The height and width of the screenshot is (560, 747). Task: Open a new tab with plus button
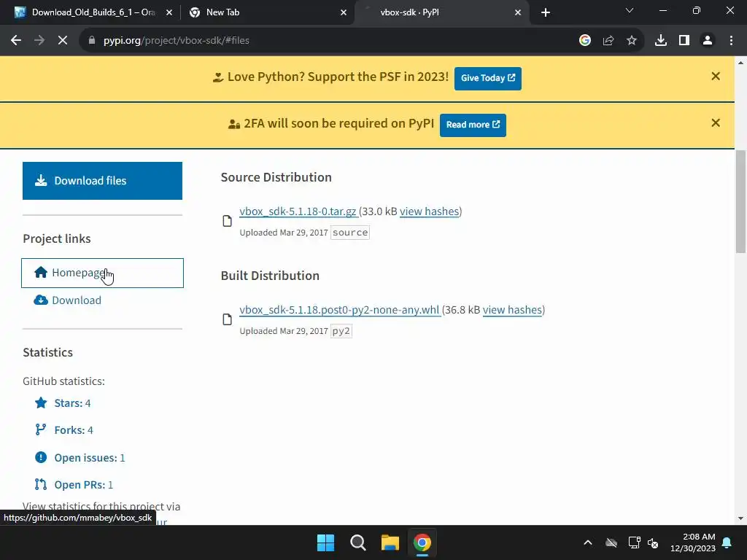(x=546, y=12)
